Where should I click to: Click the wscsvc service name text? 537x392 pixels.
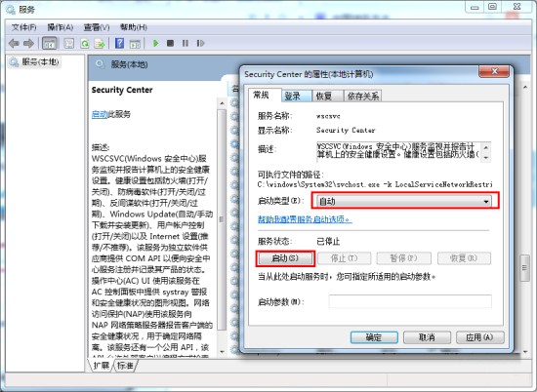[x=328, y=116]
